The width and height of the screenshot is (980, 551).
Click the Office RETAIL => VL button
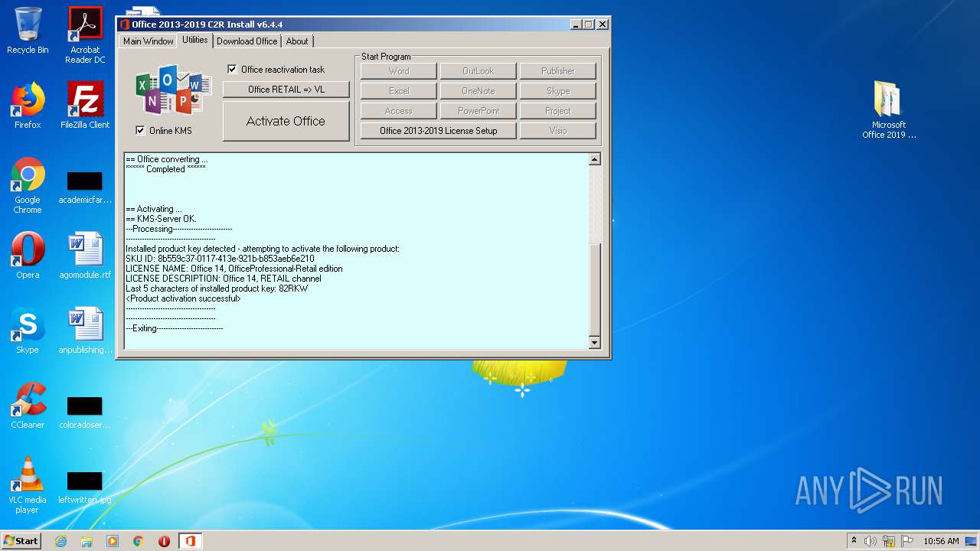pos(286,90)
